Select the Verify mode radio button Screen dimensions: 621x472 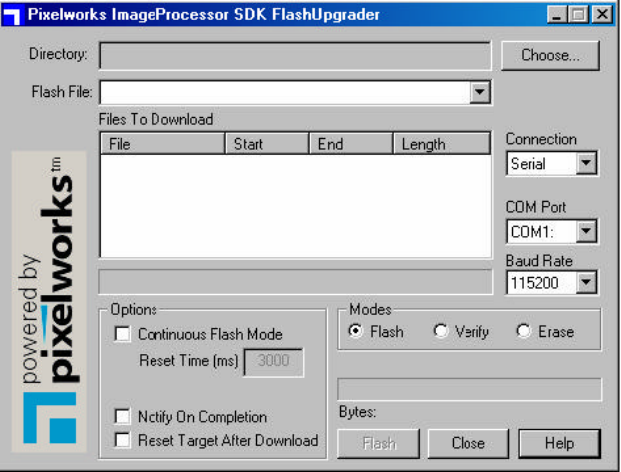[x=440, y=331]
